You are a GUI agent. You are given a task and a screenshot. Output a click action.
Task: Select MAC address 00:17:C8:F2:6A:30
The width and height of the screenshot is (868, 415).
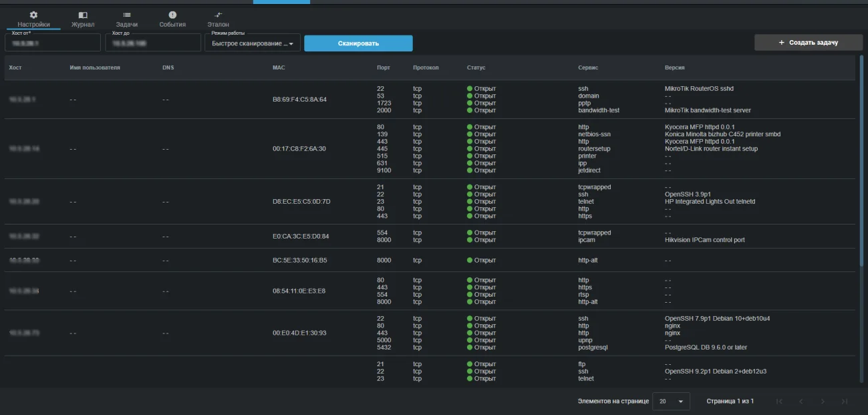pyautogui.click(x=299, y=148)
